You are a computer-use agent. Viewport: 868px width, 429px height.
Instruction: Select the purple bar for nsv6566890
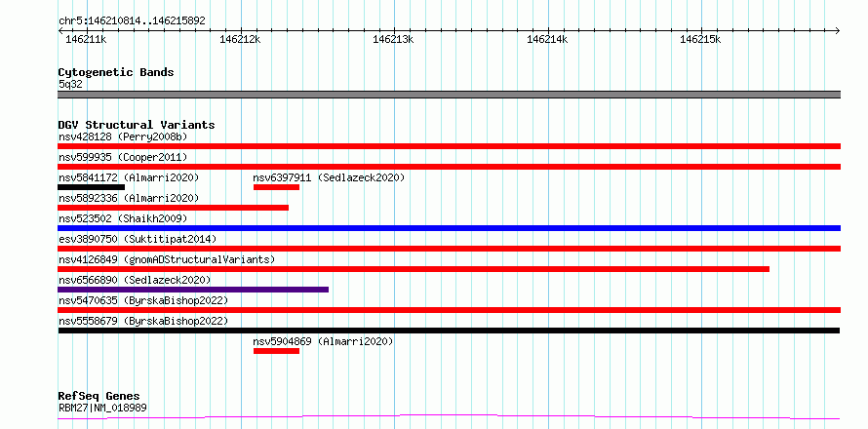[x=193, y=290]
